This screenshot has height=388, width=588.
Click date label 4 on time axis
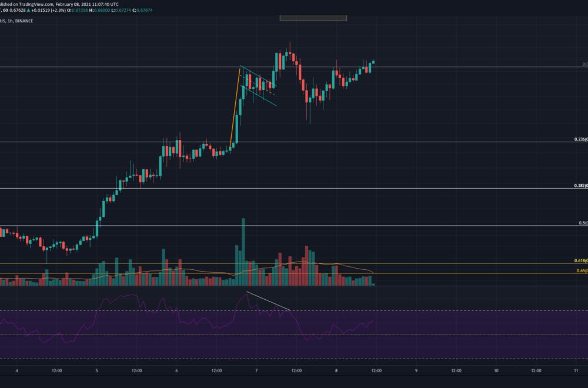pyautogui.click(x=17, y=371)
